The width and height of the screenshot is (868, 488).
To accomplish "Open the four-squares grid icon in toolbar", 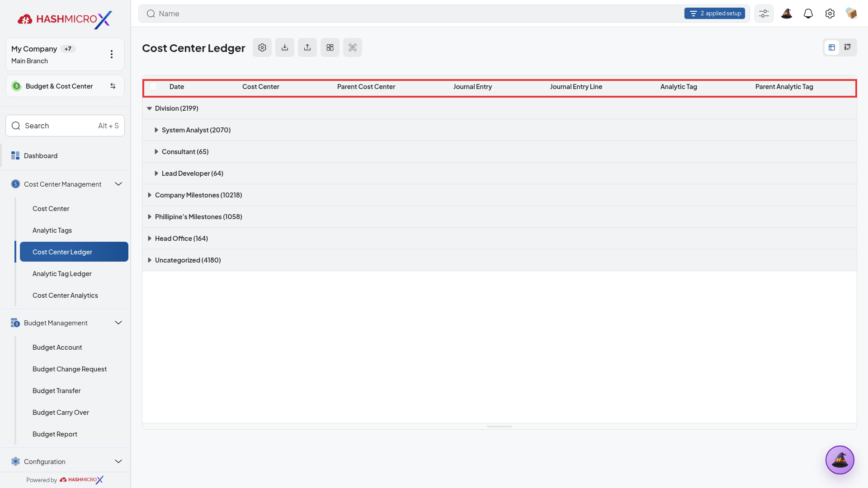I will pyautogui.click(x=330, y=47).
